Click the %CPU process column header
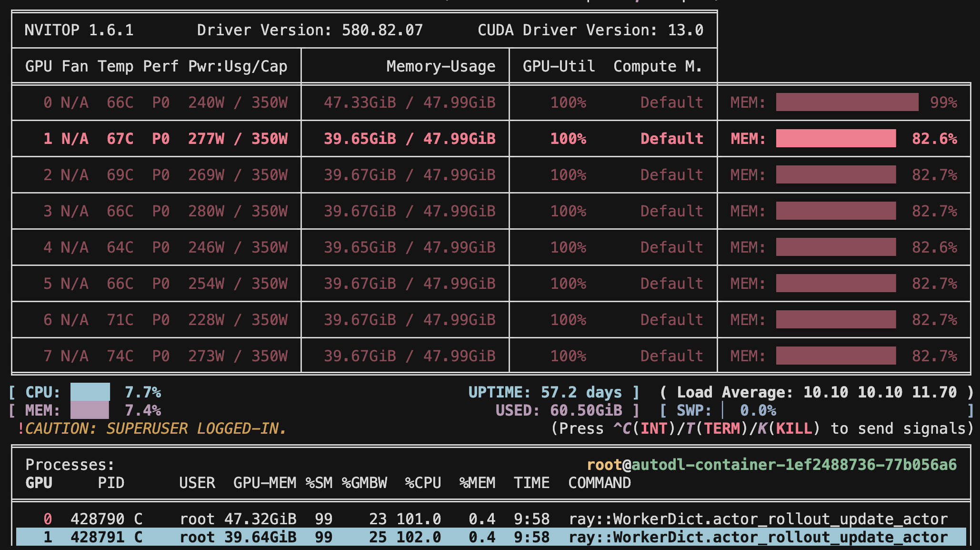Viewport: 980px width, 550px height. pos(423,483)
